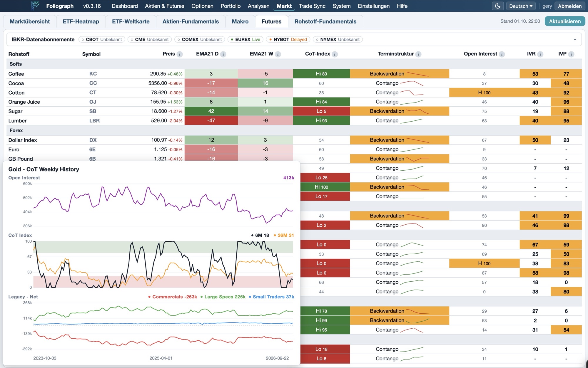This screenshot has width=588, height=368.
Task: Click the CBOT Unbekannt subscription badge
Action: 102,39
